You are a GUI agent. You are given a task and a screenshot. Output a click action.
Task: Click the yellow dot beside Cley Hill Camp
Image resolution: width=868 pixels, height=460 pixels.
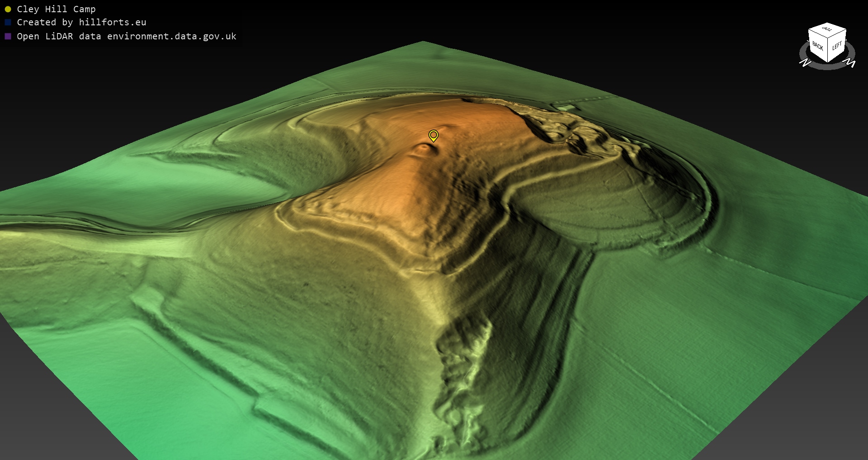pos(8,9)
